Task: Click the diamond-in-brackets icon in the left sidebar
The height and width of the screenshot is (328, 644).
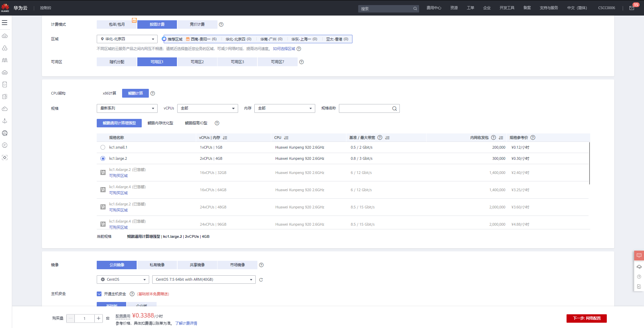Action: click(x=5, y=157)
